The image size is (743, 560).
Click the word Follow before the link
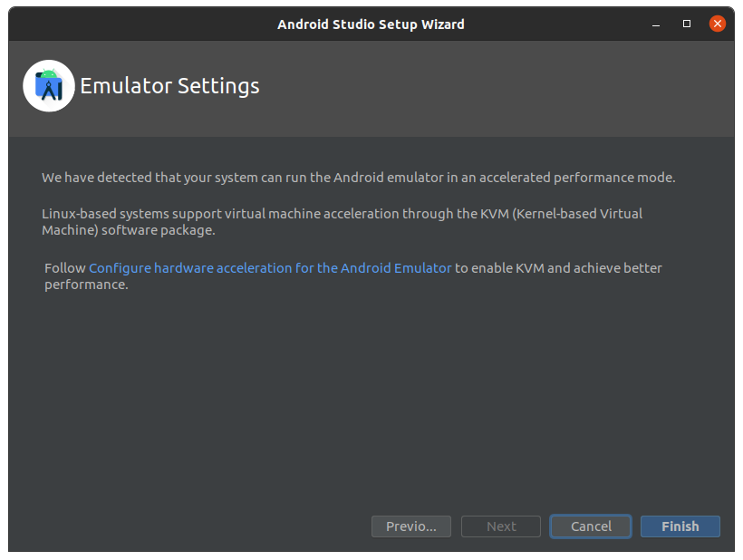coord(65,268)
